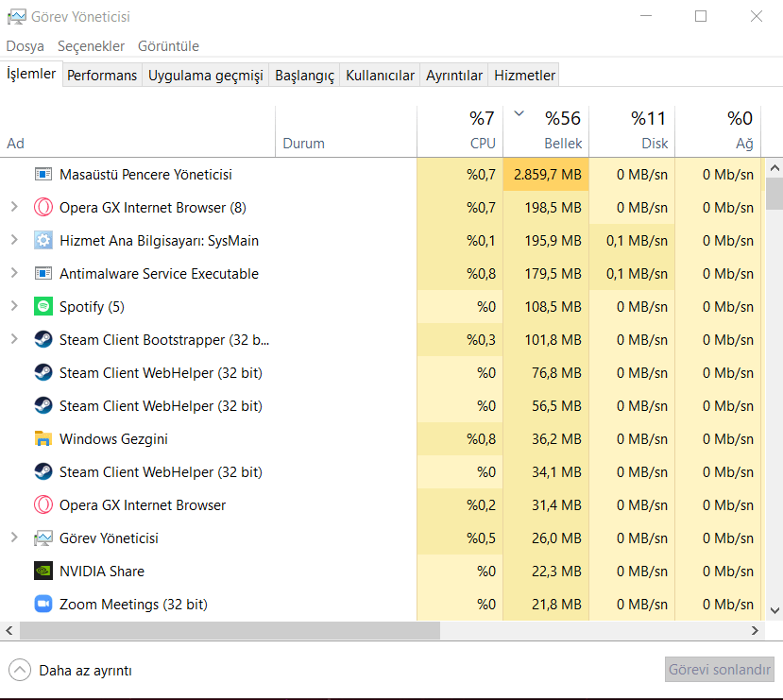The width and height of the screenshot is (783, 700).
Task: Sort by the Ad column header
Action: [137, 132]
